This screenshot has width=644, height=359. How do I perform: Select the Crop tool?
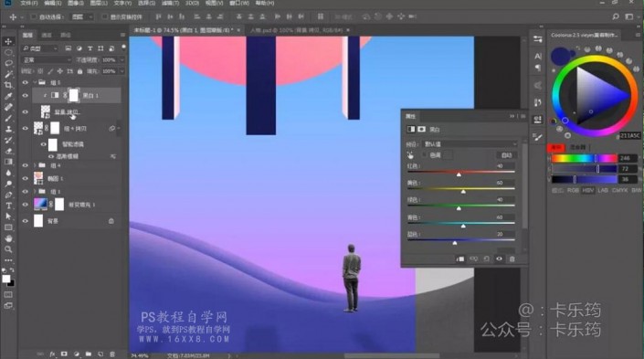[x=8, y=85]
